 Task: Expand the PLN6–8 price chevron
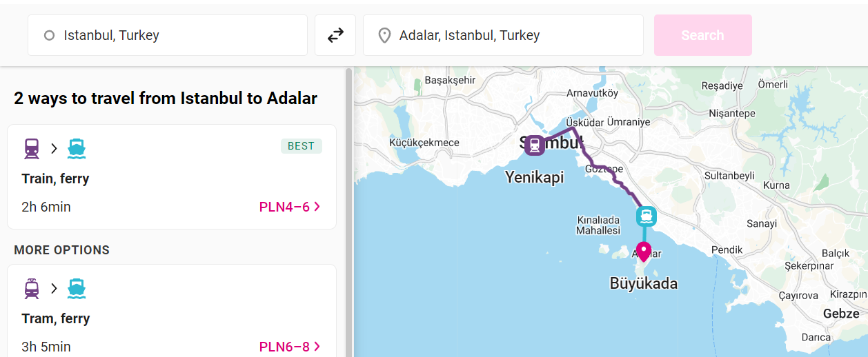coord(317,347)
